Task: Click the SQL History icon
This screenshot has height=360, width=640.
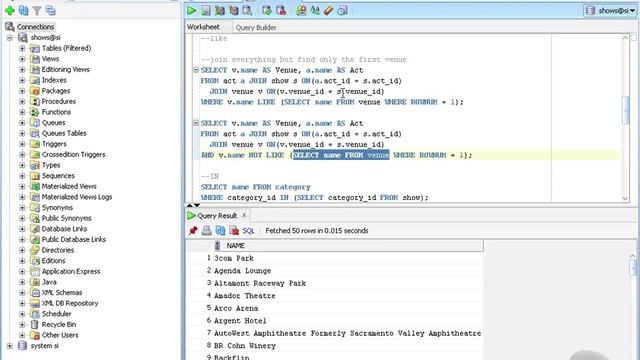Action: pos(342,11)
